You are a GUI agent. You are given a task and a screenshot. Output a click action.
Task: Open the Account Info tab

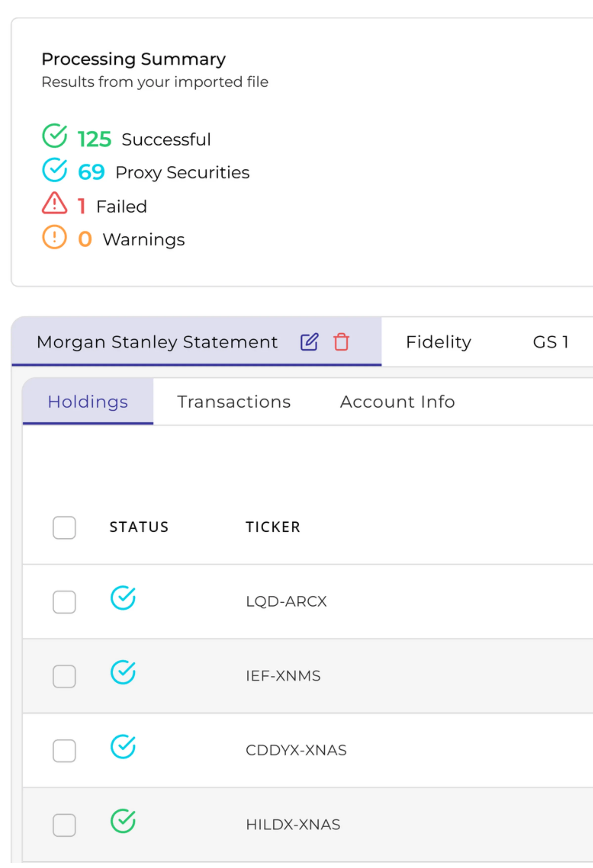tap(397, 402)
